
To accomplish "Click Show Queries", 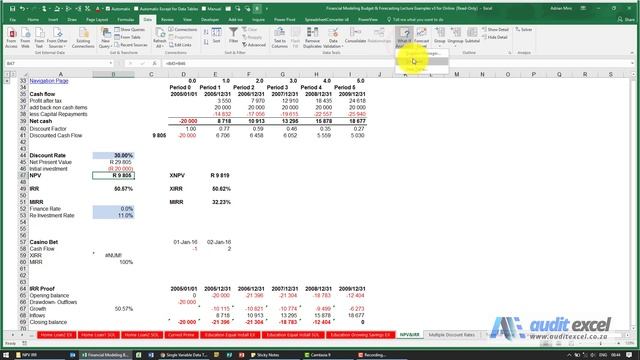I will point(129,30).
